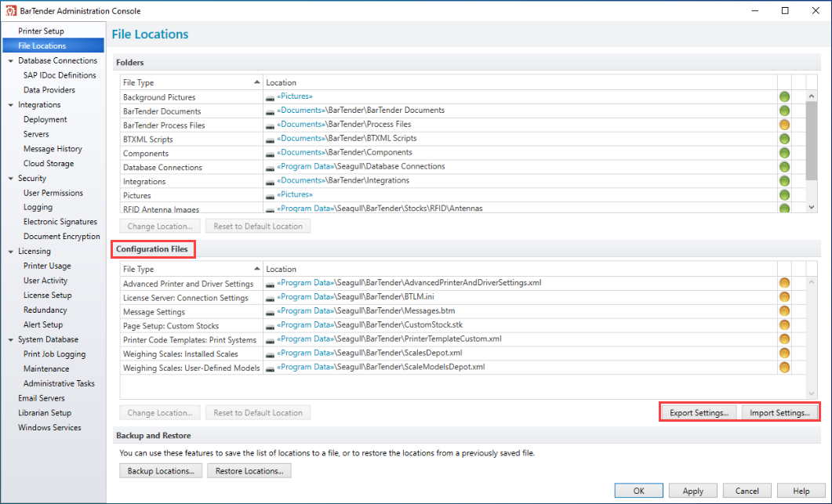This screenshot has height=504, width=832.
Task: Click Folders list scrollbar up arrow
Action: click(812, 96)
